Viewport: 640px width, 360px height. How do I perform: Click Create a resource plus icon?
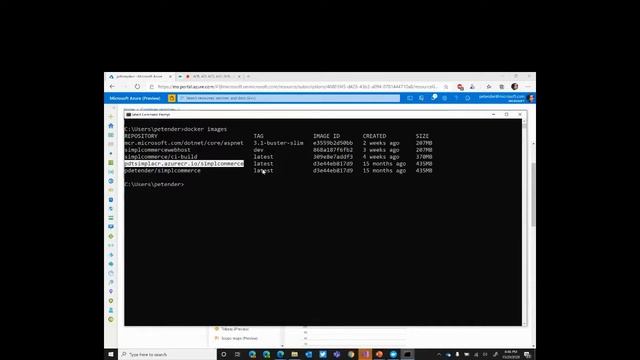[111, 116]
